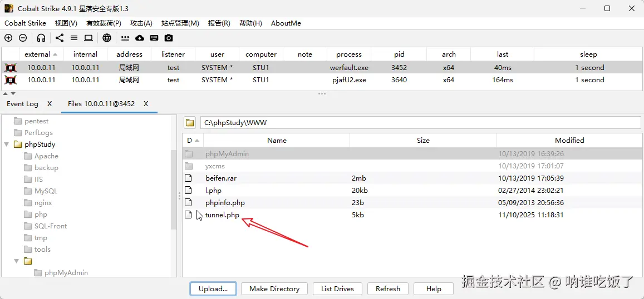Sort files by Modified header
This screenshot has width=644, height=299.
pos(569,140)
